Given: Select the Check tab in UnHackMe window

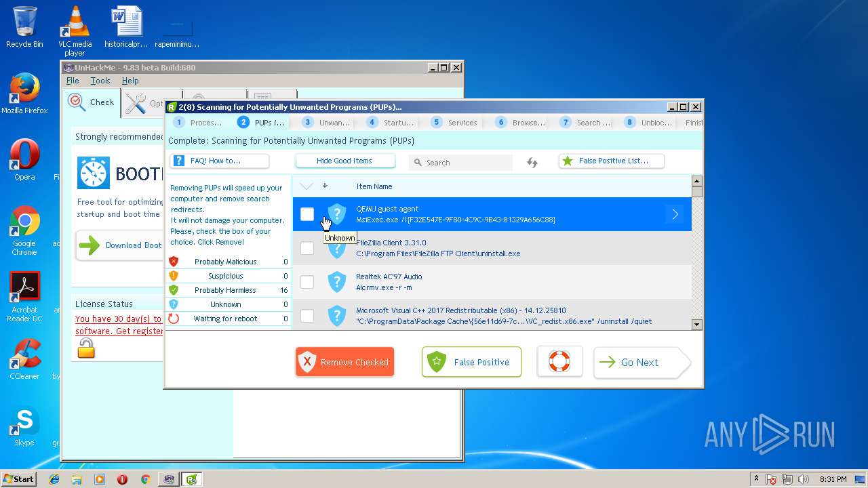Looking at the screenshot, I should 92,102.
